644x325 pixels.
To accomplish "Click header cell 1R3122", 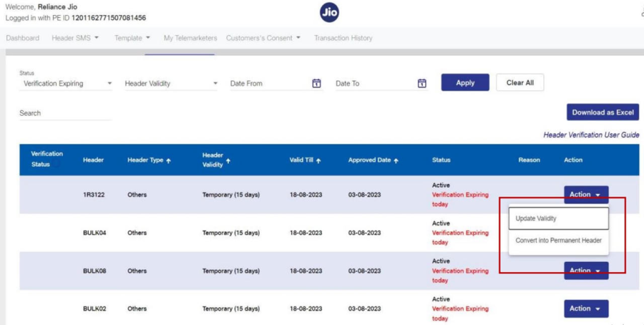I will pos(94,195).
